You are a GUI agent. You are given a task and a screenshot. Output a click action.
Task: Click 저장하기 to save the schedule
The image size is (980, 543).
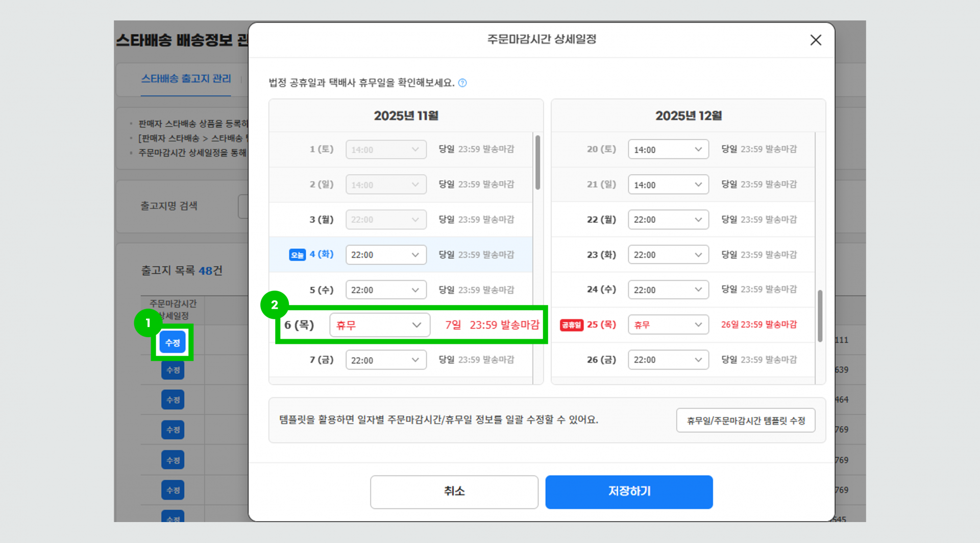pos(629,491)
